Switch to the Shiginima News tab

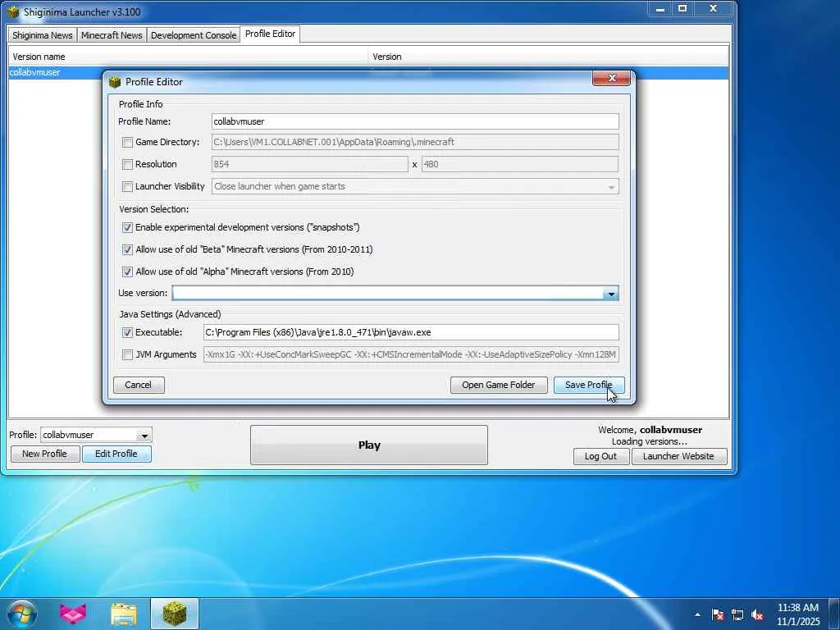click(43, 35)
